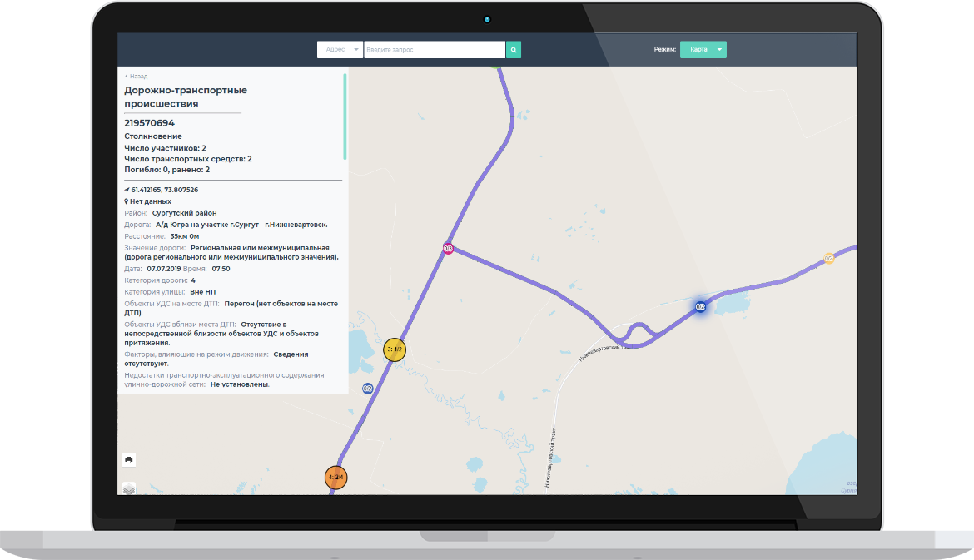Image resolution: width=974 pixels, height=560 pixels.
Task: Expand the Карта mode dropdown
Action: [703, 50]
